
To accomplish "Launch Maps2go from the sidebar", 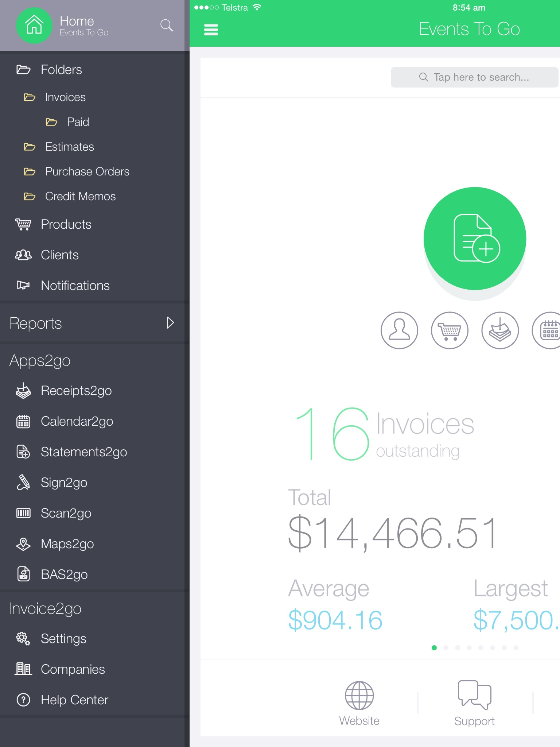I will [92, 544].
